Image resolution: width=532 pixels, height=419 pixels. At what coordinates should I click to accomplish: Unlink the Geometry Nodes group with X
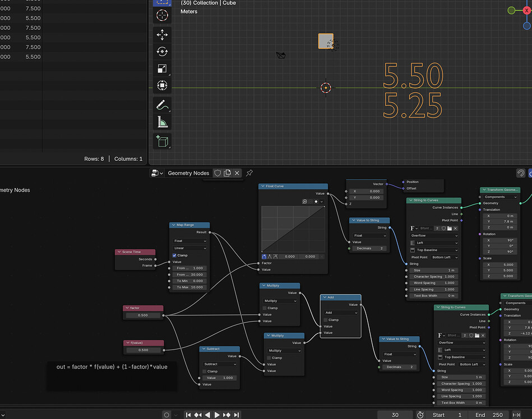click(x=237, y=173)
